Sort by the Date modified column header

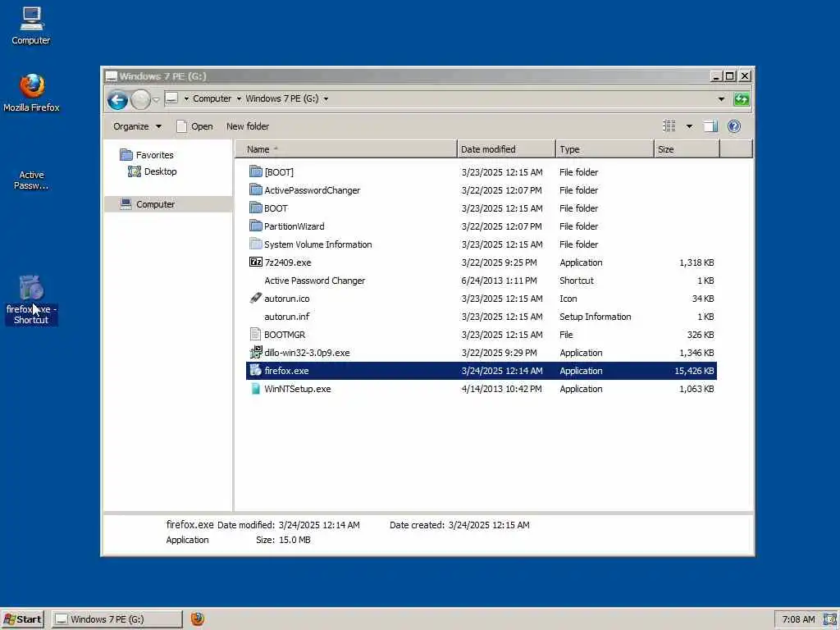(x=506, y=149)
